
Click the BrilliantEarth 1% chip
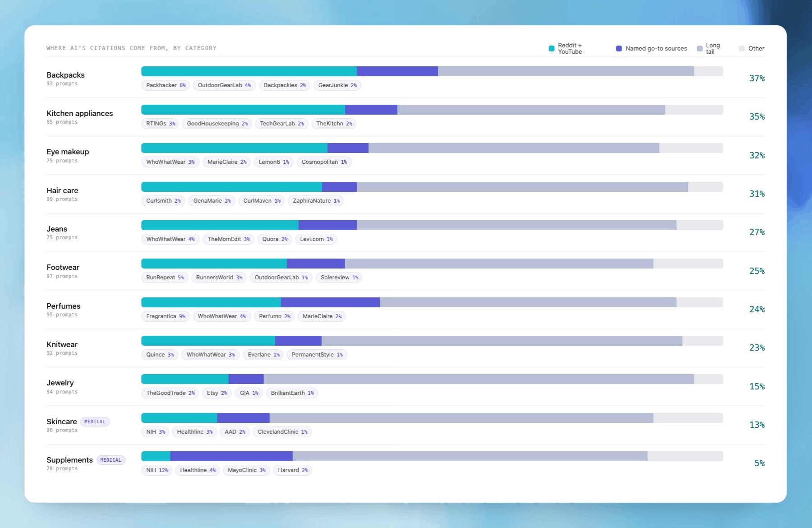[x=292, y=393]
